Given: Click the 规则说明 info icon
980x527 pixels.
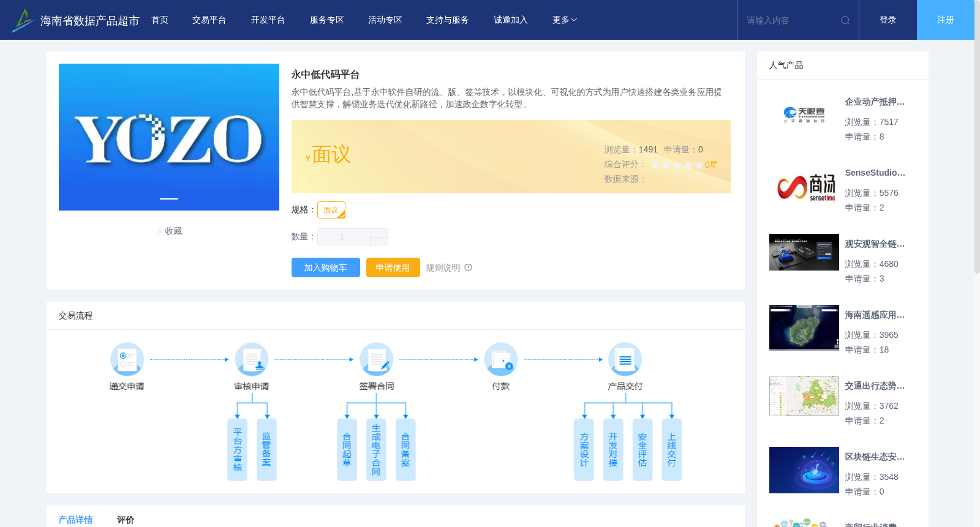Looking at the screenshot, I should (x=469, y=267).
